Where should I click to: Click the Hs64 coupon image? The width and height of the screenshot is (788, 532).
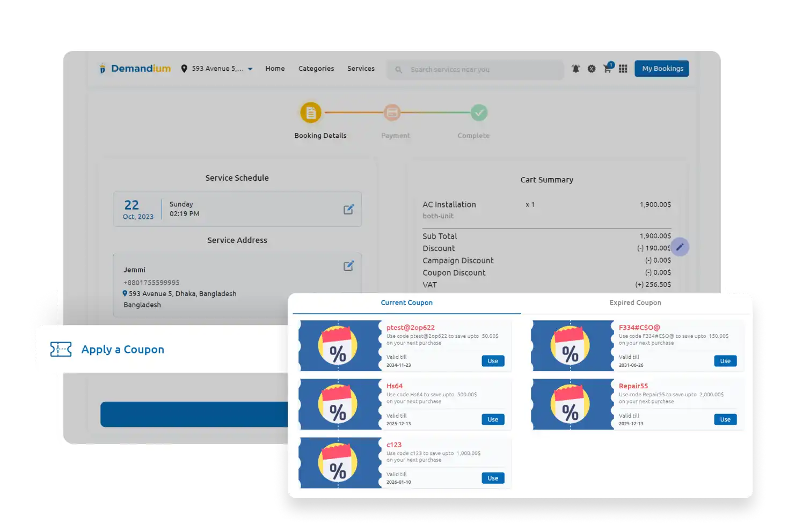[x=340, y=404]
